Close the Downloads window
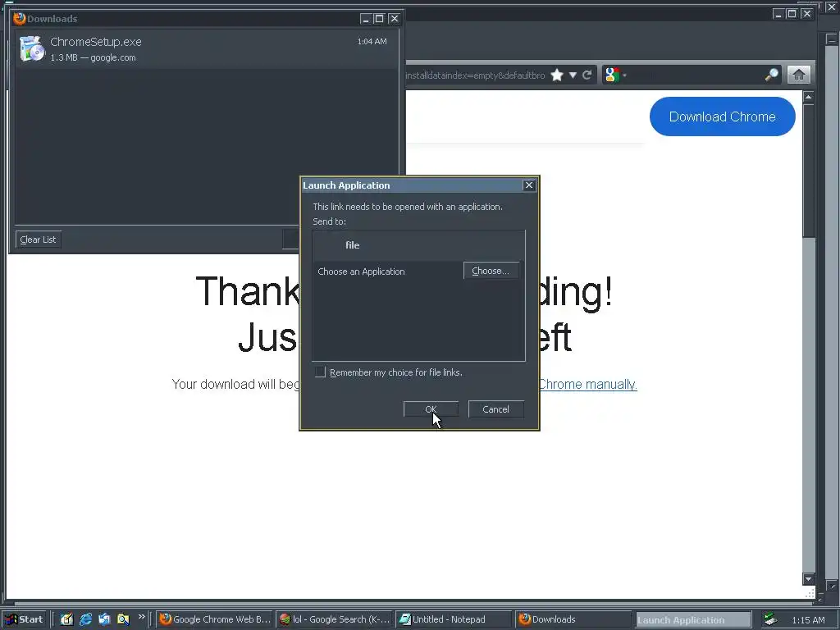 coord(394,19)
